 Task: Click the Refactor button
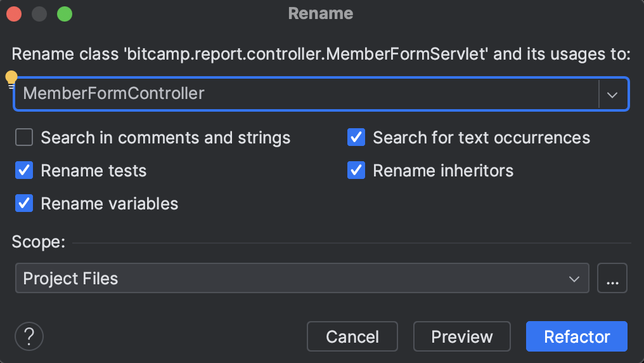click(576, 336)
